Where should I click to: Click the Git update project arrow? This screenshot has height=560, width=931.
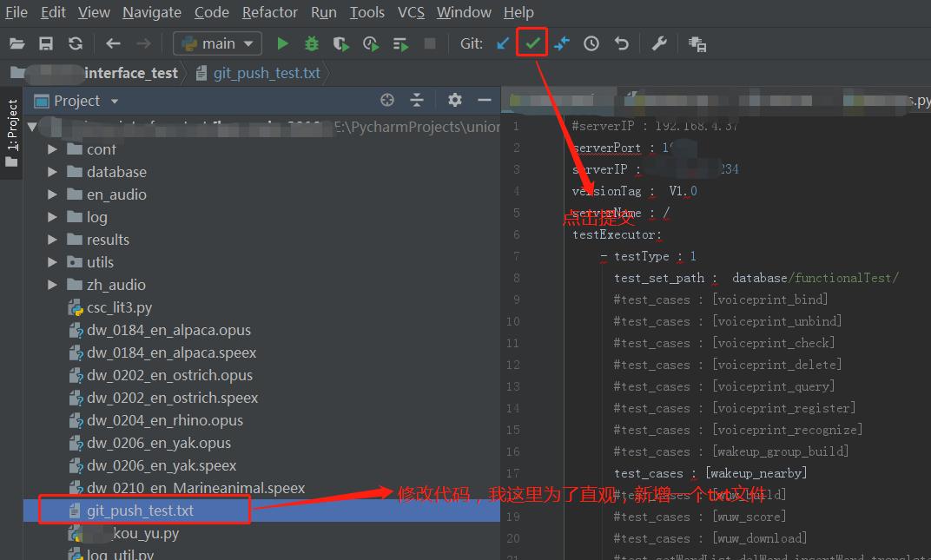[503, 43]
